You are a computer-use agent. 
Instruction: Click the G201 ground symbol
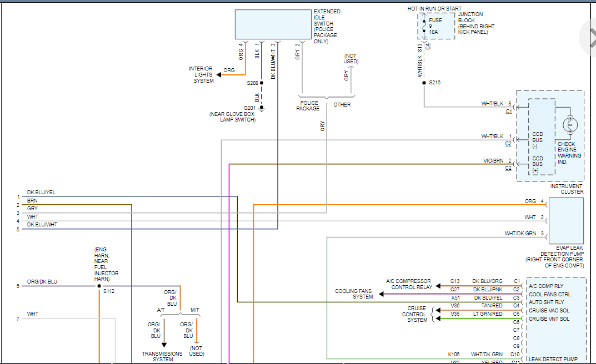click(262, 108)
